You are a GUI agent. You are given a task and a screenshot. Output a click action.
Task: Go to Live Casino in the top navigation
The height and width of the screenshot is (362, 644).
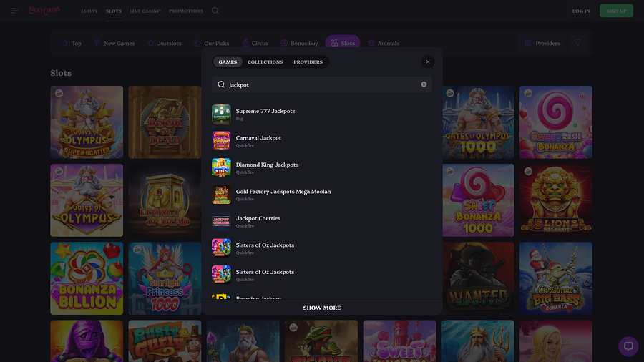pyautogui.click(x=145, y=11)
